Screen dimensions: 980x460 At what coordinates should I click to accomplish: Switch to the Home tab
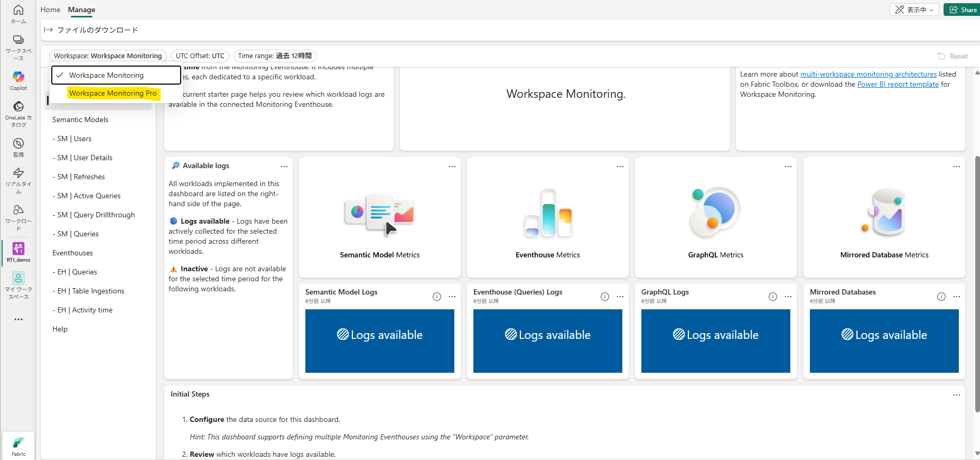(x=50, y=10)
